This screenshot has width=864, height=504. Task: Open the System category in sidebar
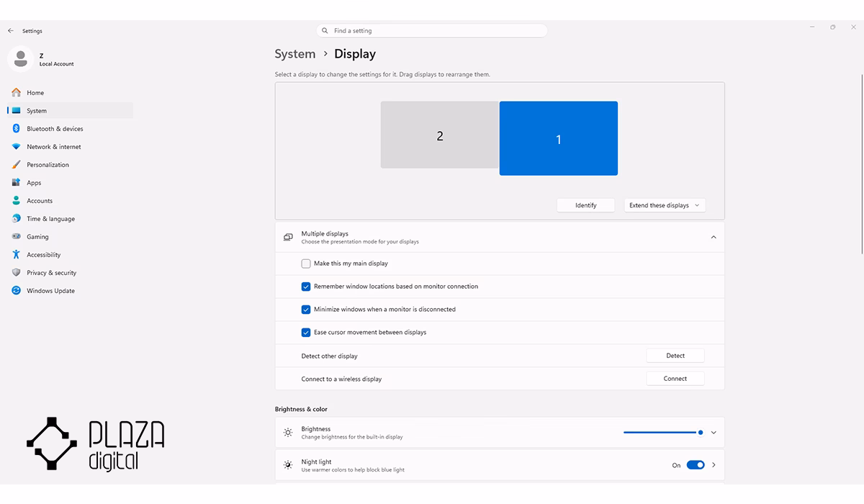[x=71, y=111]
